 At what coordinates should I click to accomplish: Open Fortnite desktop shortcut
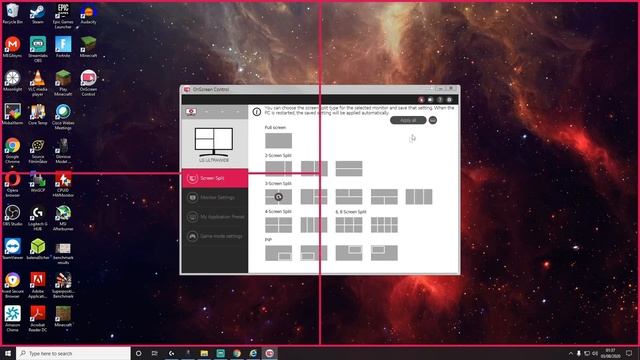click(63, 47)
